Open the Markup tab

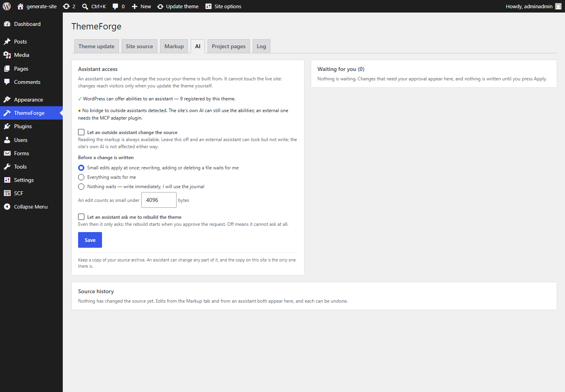click(174, 46)
